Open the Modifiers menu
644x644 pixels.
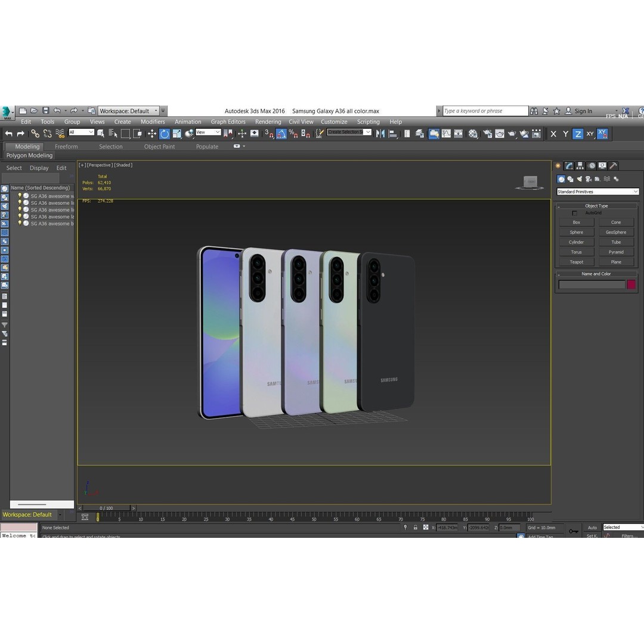click(x=153, y=122)
